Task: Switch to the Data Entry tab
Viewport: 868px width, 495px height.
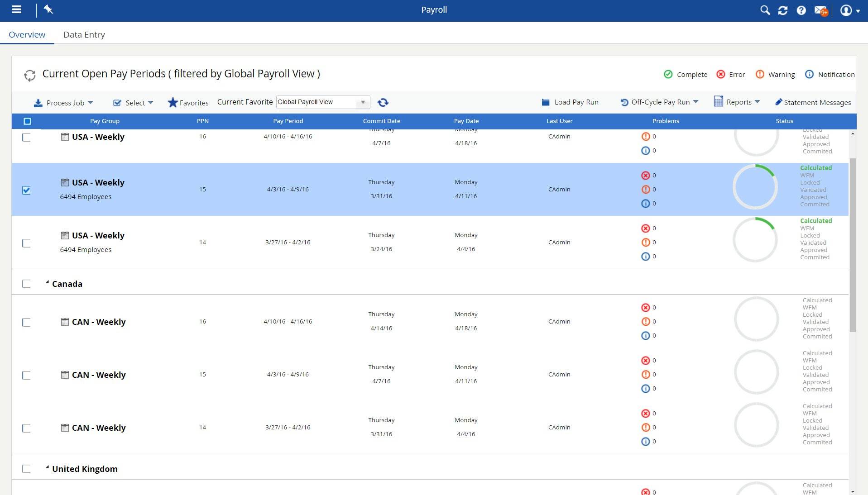Action: coord(84,34)
